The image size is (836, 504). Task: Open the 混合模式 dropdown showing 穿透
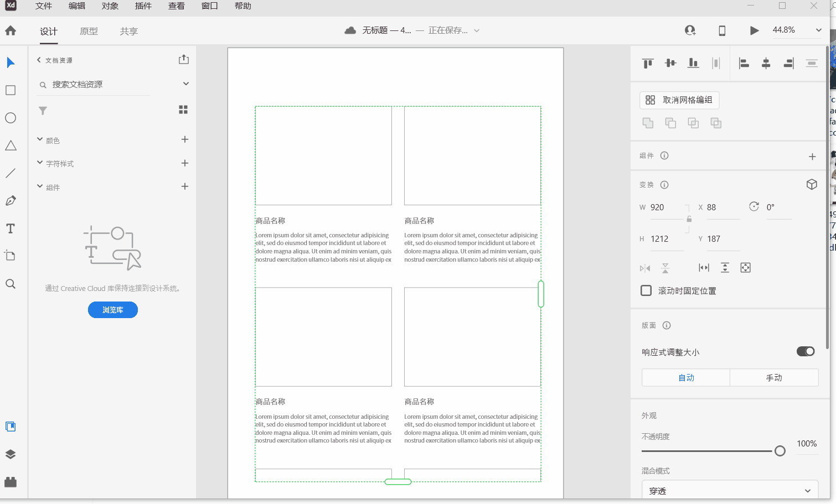tap(729, 490)
